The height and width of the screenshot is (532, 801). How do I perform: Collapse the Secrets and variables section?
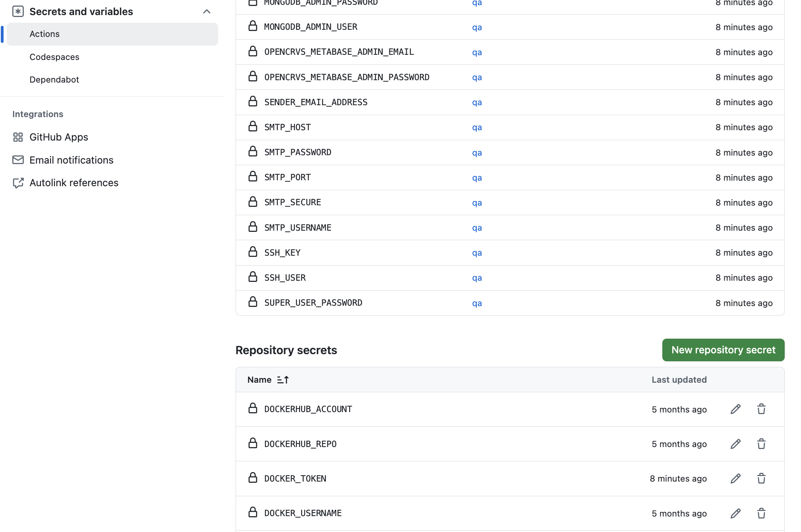pyautogui.click(x=207, y=12)
